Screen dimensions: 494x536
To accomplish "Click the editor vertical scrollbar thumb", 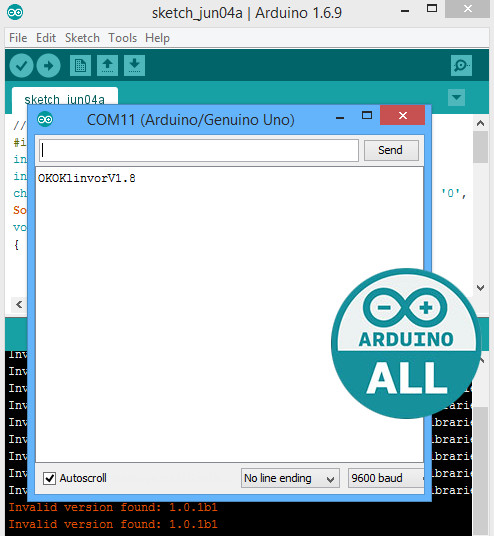I will (x=480, y=147).
